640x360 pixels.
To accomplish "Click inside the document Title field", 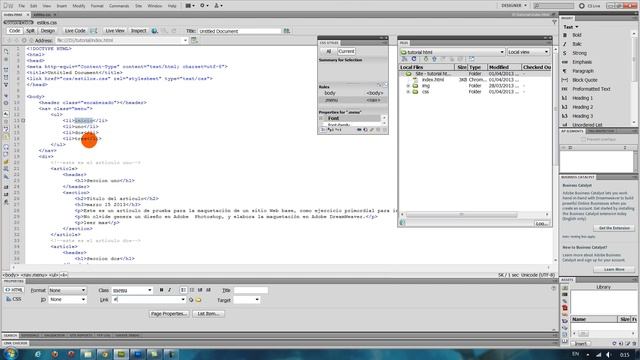I will (239, 31).
